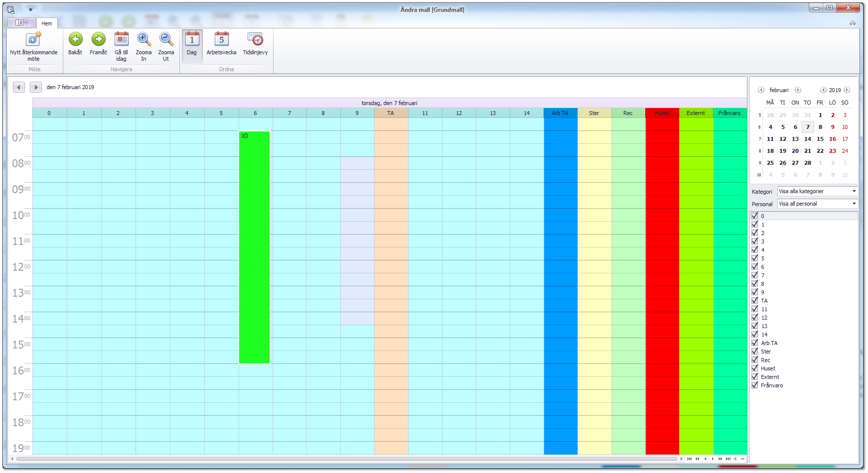Click Nytt återkommande möte icon
Viewport: 868px width, 473px height.
tap(33, 40)
